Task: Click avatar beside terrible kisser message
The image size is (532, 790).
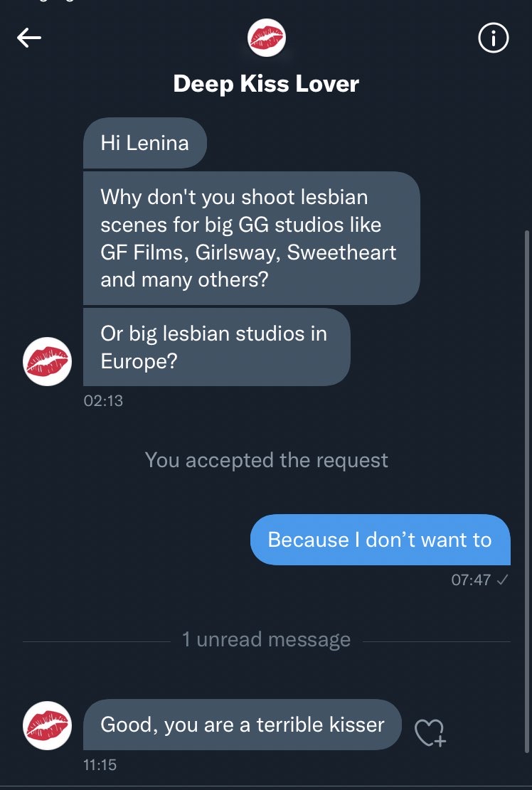Action: pos(47,725)
